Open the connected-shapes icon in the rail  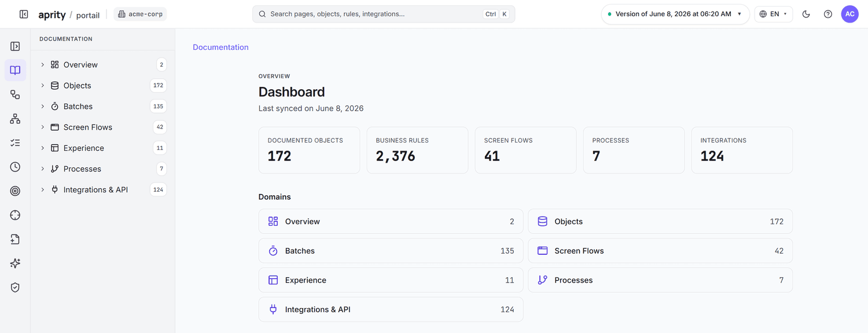point(15,94)
